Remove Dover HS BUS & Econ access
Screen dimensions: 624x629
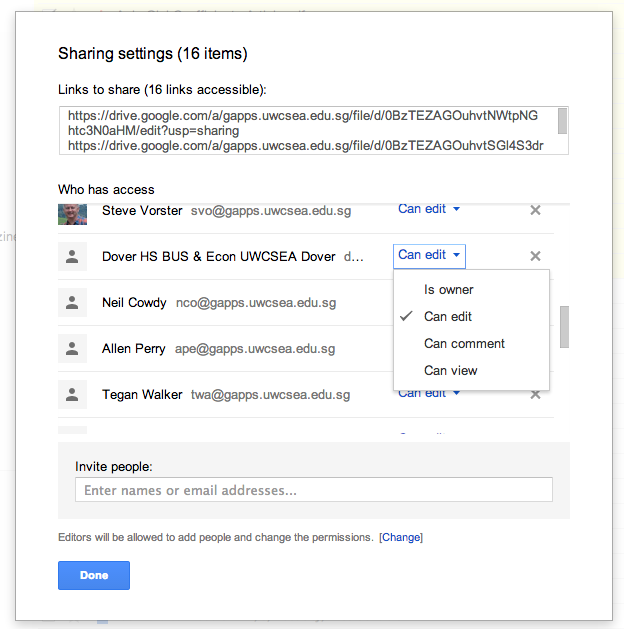pos(535,256)
